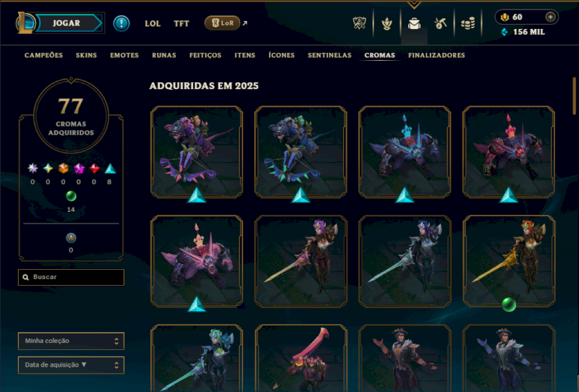Open the Data de aquisição sort dropdown

point(71,365)
